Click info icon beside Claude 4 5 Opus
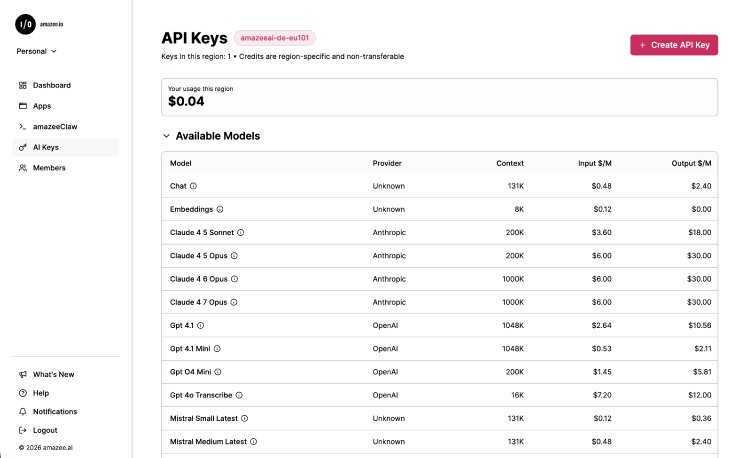 [234, 256]
